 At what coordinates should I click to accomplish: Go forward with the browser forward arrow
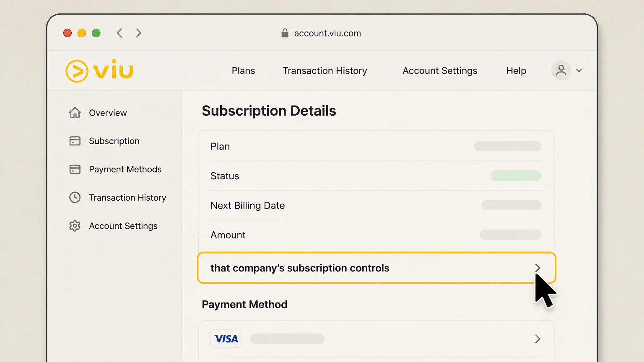tap(139, 33)
